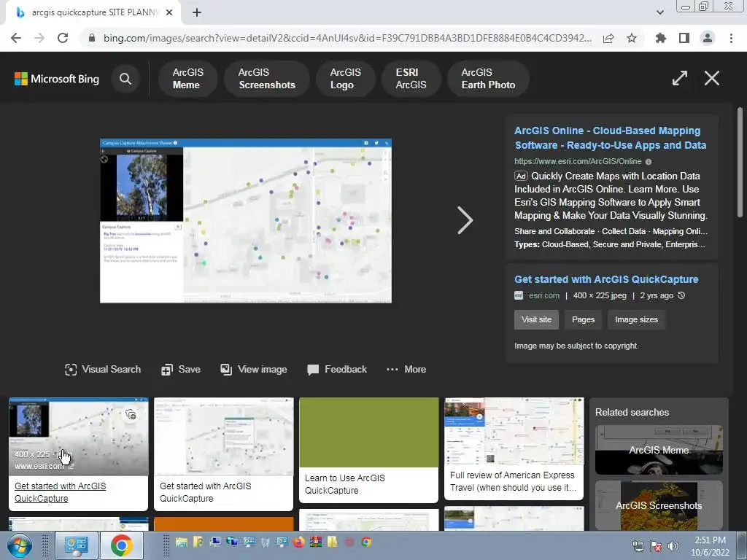Launch Firefox from the quick launch bar

pos(298,542)
